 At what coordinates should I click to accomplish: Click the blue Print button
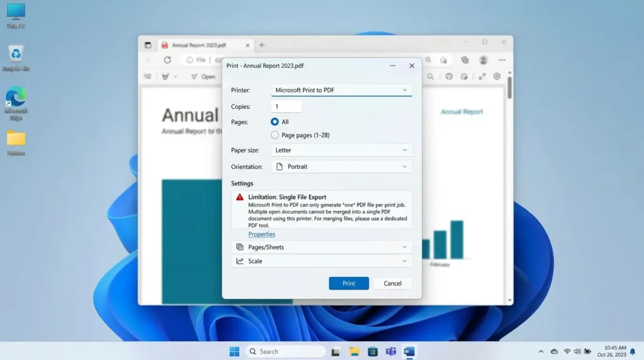tap(348, 283)
